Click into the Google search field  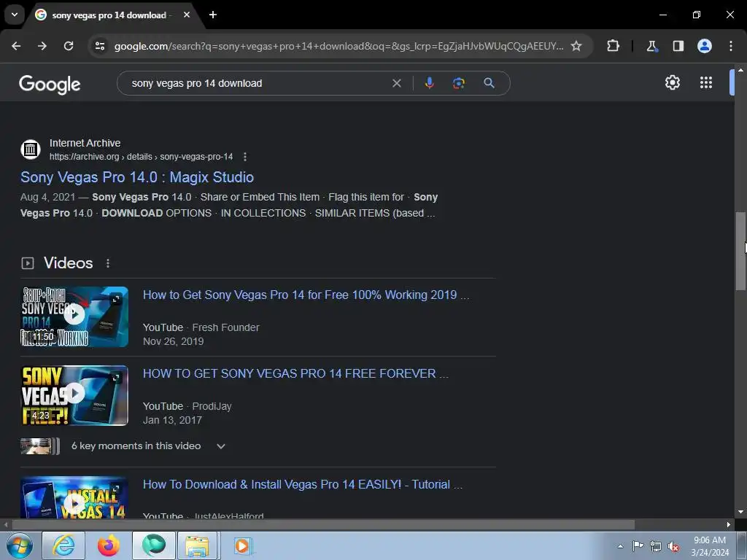tap(258, 83)
